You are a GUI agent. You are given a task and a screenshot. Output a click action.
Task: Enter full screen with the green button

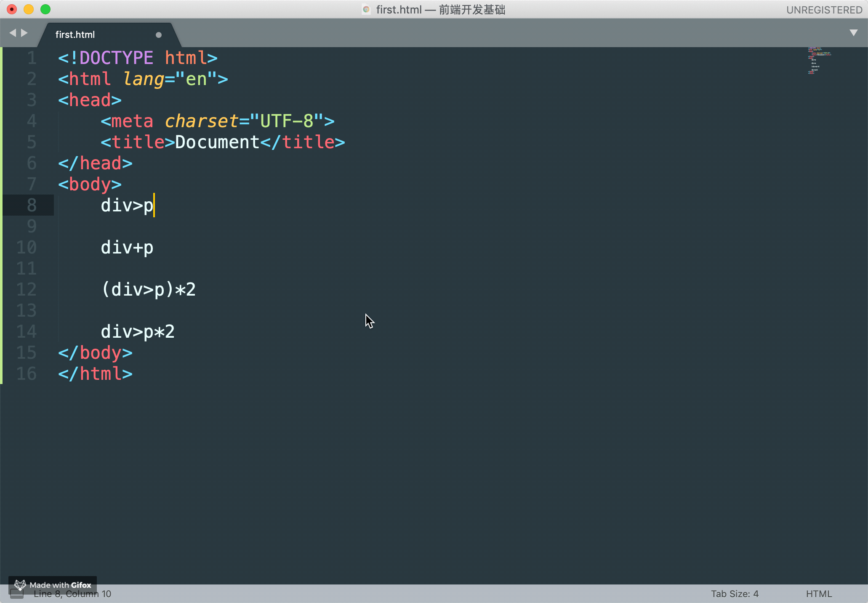(x=45, y=9)
